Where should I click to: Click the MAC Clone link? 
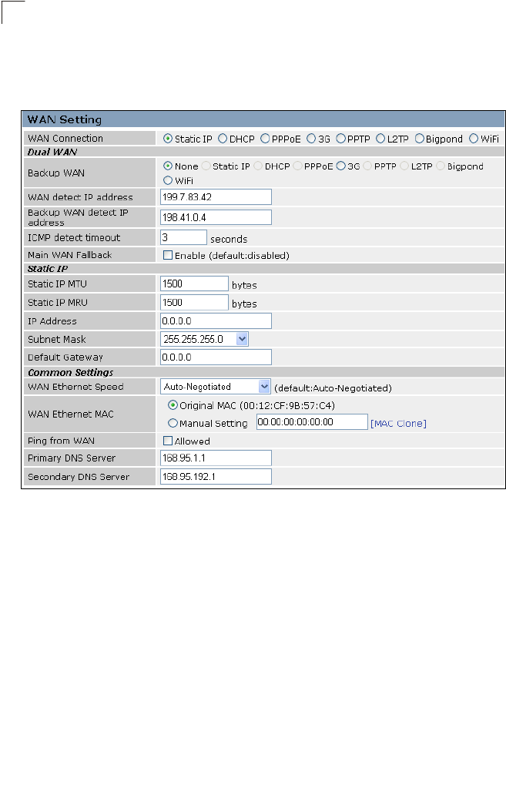pos(398,424)
